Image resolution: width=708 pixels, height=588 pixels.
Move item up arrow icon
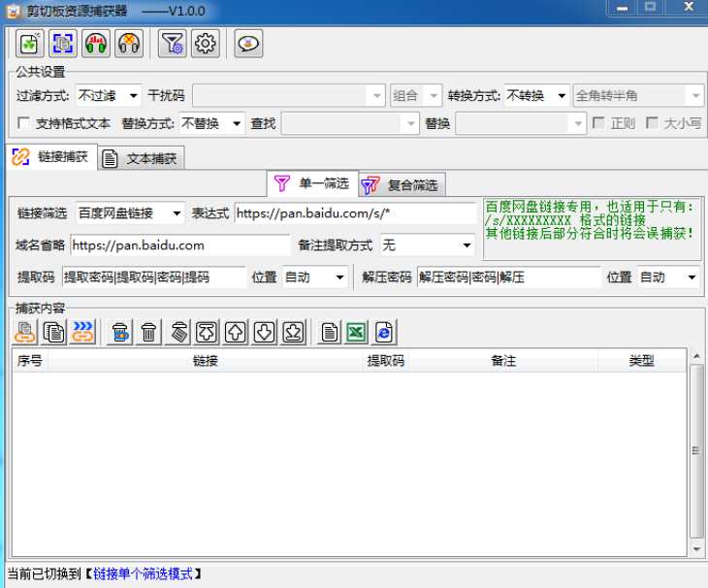pyautogui.click(x=236, y=333)
